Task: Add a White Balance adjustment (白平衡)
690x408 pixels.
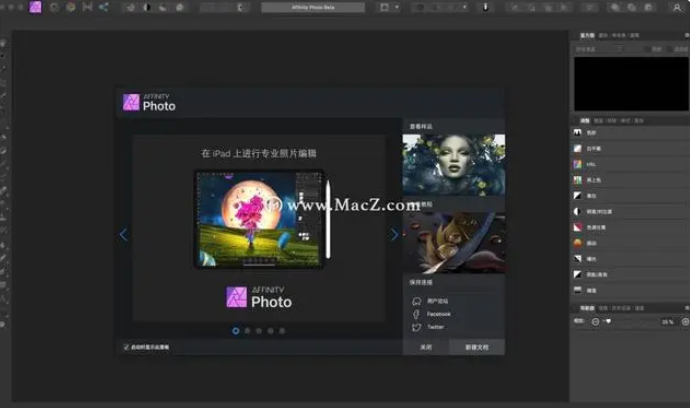Action: click(x=630, y=149)
